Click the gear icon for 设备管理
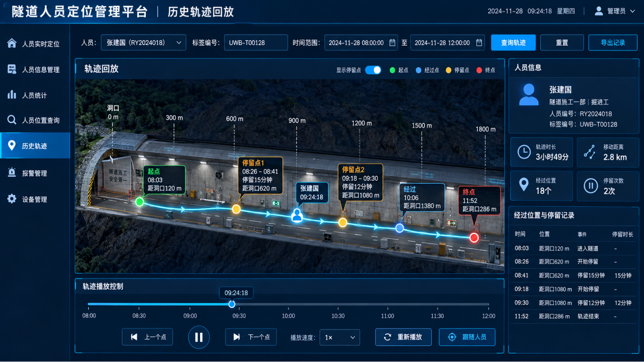Screen dimensions: 644x362 pos(12,199)
